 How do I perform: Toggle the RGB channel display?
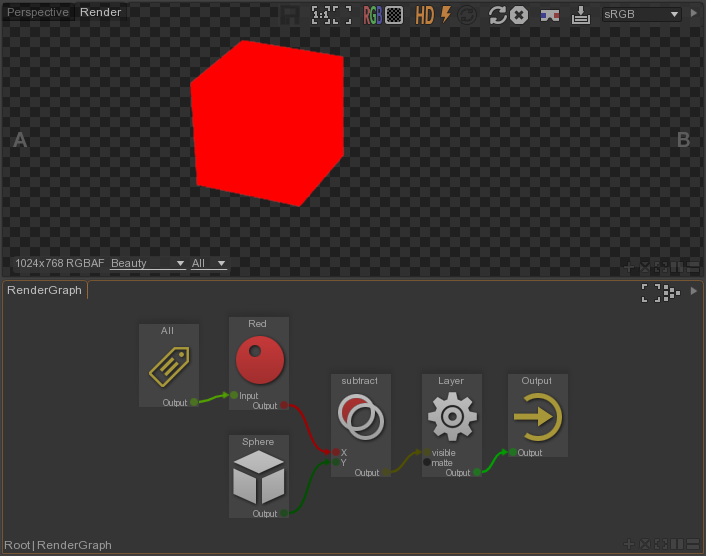[x=372, y=14]
